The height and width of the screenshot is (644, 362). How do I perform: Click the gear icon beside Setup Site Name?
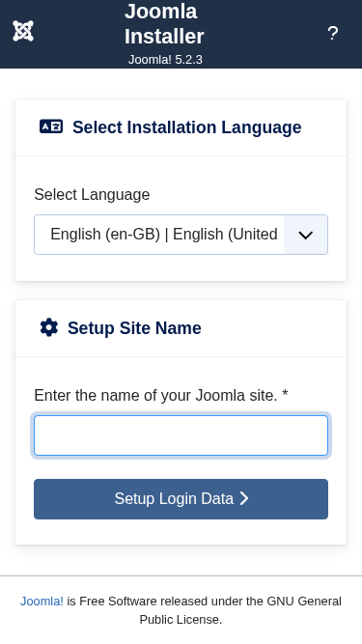pos(49,327)
